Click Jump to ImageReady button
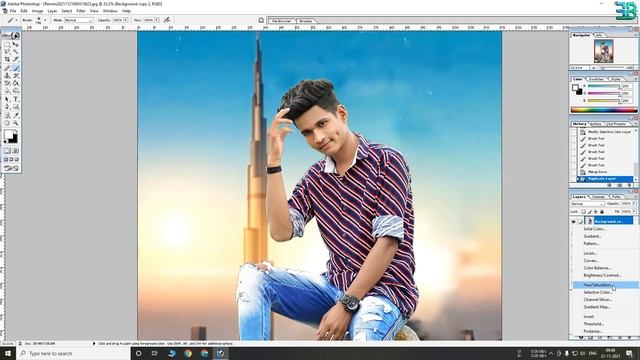Image resolution: width=640 pixels, height=360 pixels. tap(11, 169)
